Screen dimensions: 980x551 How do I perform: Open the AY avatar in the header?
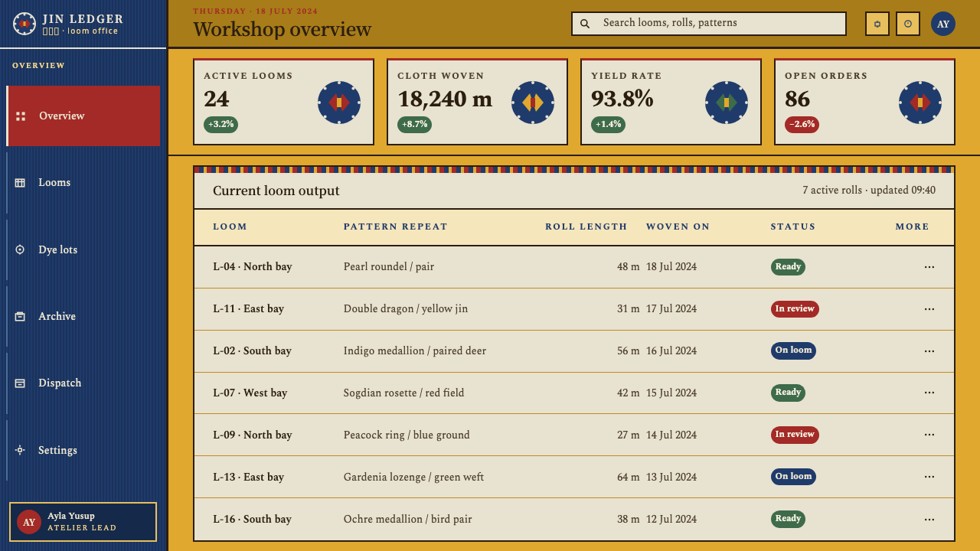pos(943,24)
